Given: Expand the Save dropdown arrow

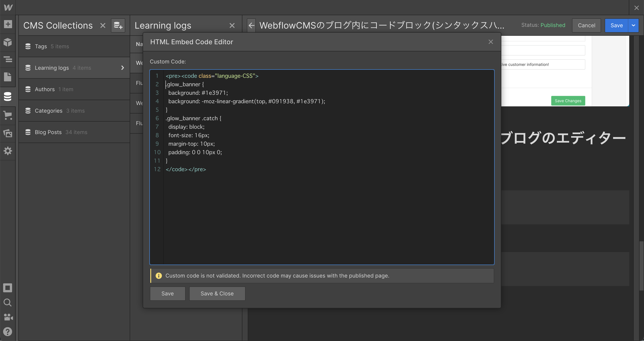Looking at the screenshot, I should tap(633, 25).
